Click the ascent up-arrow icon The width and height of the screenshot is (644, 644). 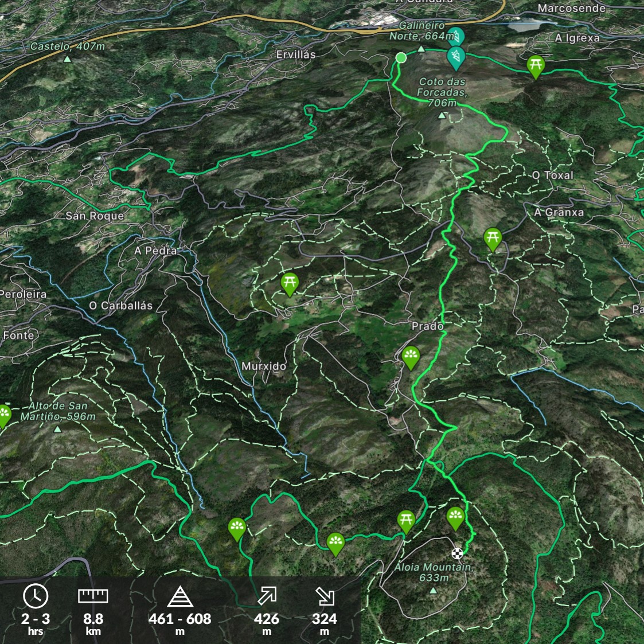pos(267,596)
